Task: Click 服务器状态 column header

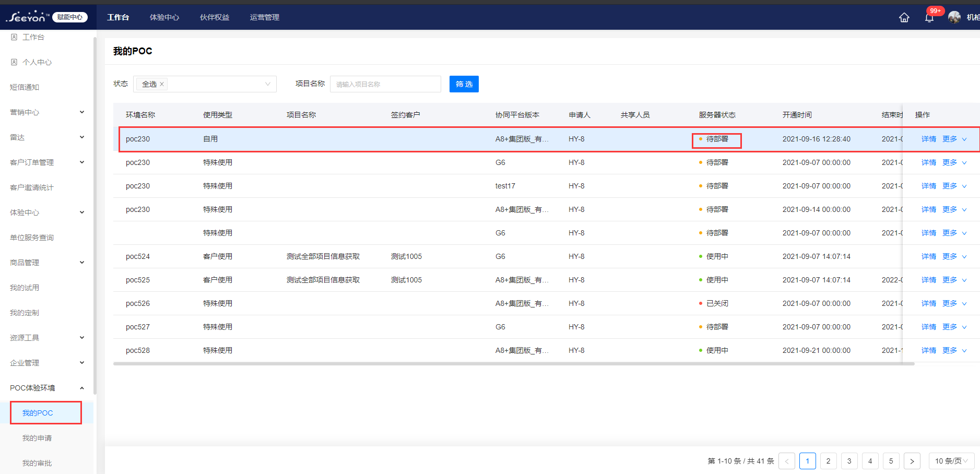Action: (x=717, y=115)
